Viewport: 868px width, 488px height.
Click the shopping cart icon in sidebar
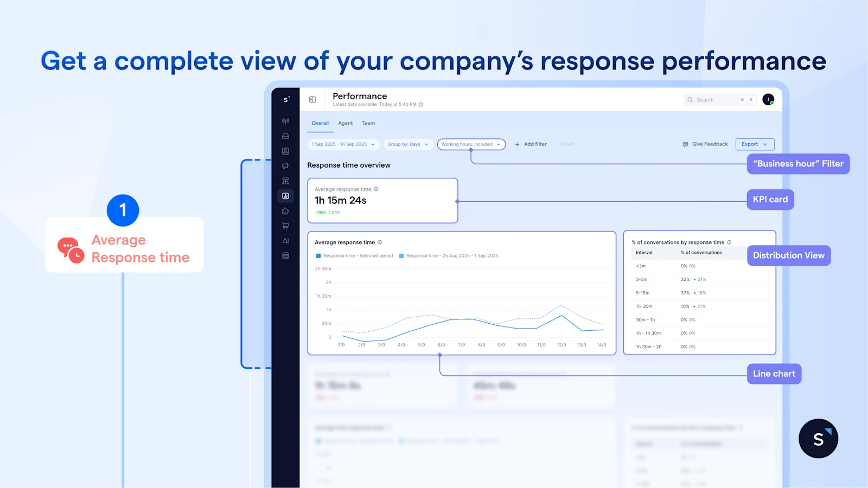click(x=286, y=226)
